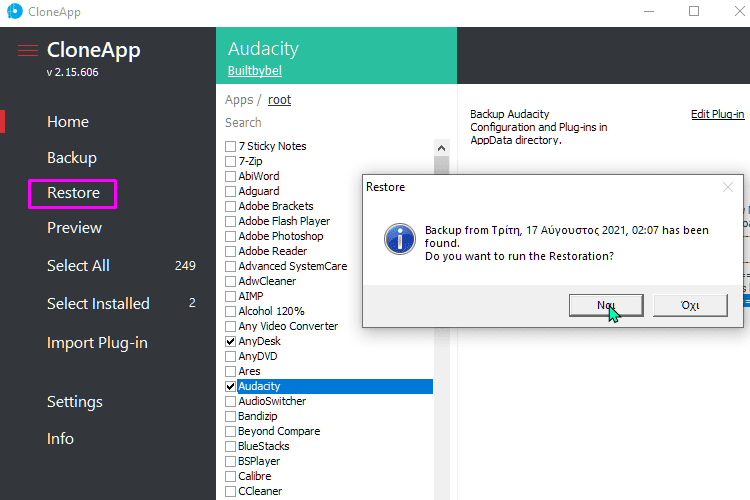Open Settings in the sidebar
The height and width of the screenshot is (500, 750).
pyautogui.click(x=75, y=402)
